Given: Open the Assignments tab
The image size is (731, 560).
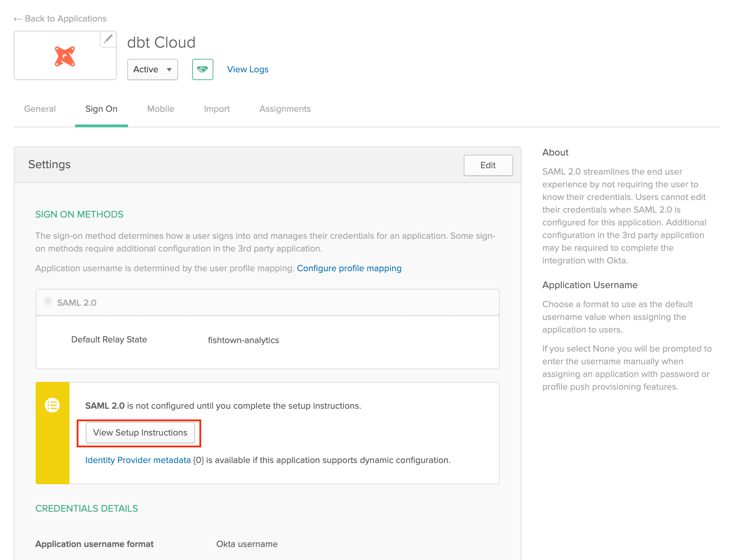Looking at the screenshot, I should [285, 109].
